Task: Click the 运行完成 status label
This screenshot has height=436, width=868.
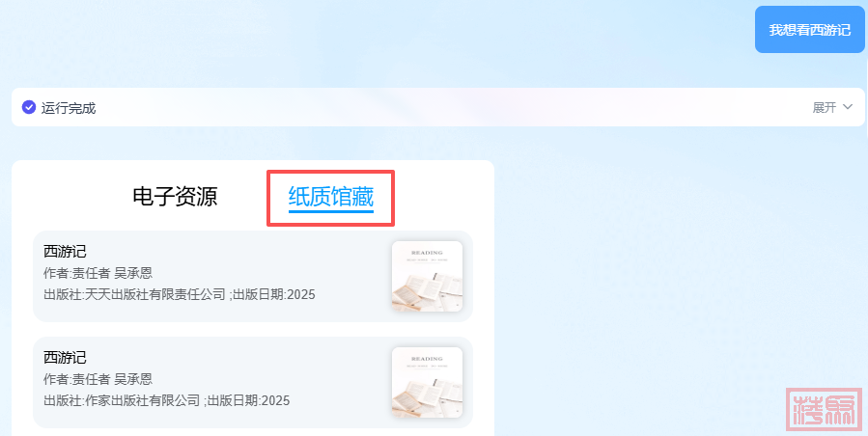Action: point(69,108)
